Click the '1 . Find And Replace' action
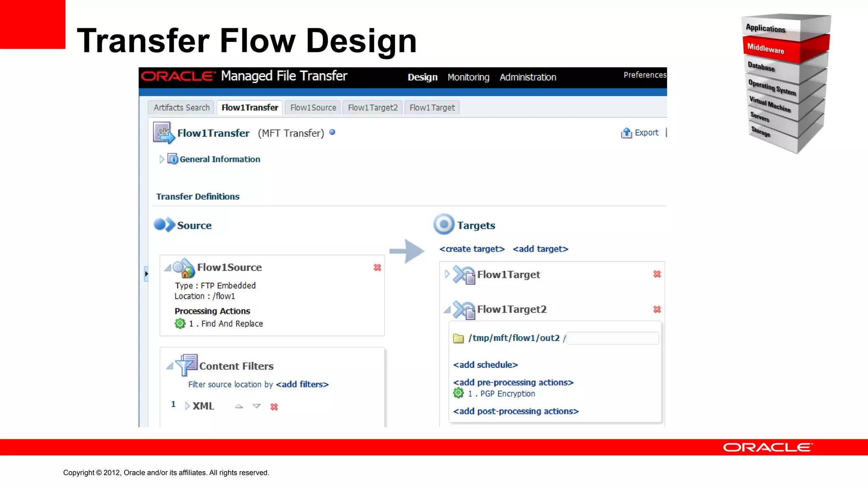868x488 pixels. (226, 324)
